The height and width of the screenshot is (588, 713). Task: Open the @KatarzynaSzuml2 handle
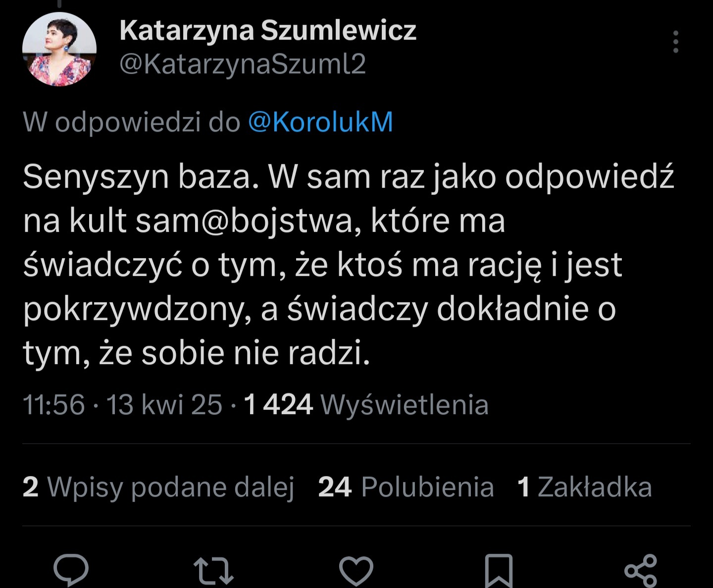(x=243, y=64)
